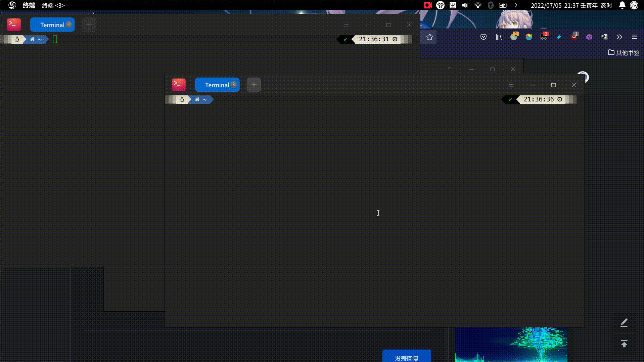Open the Firefox Library icon
This screenshot has width=644, height=362.
tap(498, 37)
